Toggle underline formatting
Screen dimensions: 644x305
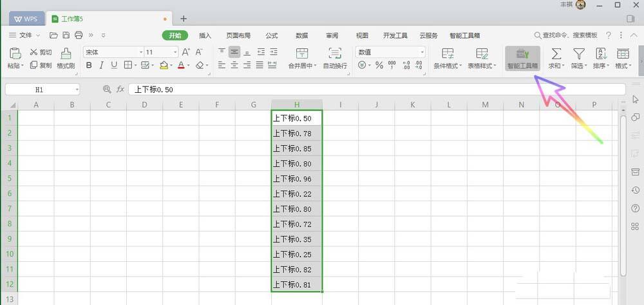pos(114,65)
